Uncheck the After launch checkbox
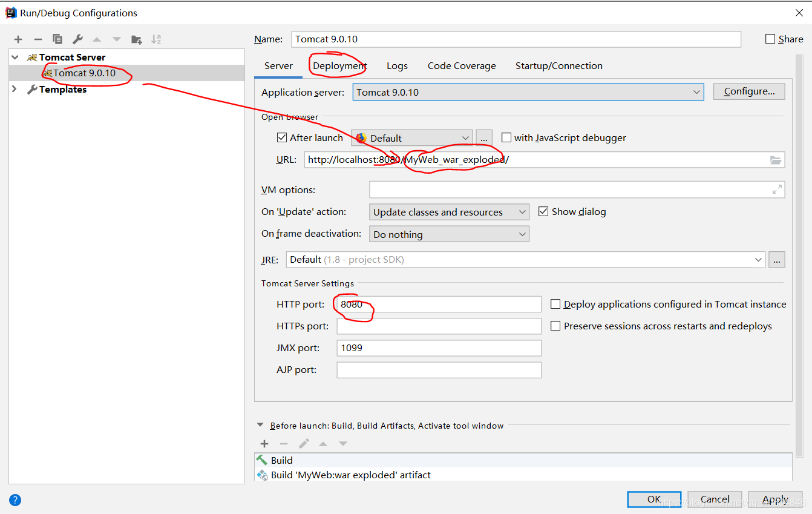This screenshot has height=514, width=812. [x=282, y=137]
